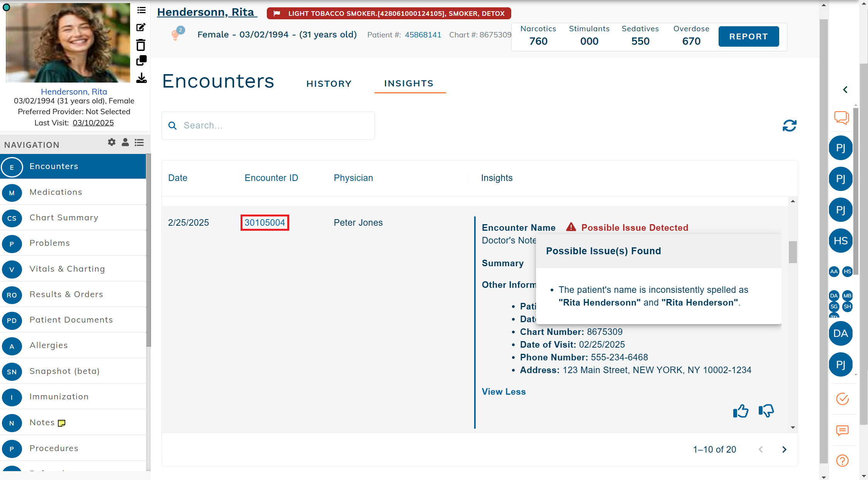
Task: Click the lightbulb insights icon
Action: 176,35
